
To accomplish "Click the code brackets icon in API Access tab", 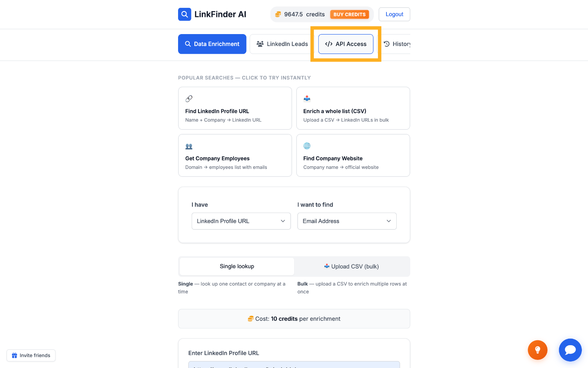I will (x=329, y=44).
